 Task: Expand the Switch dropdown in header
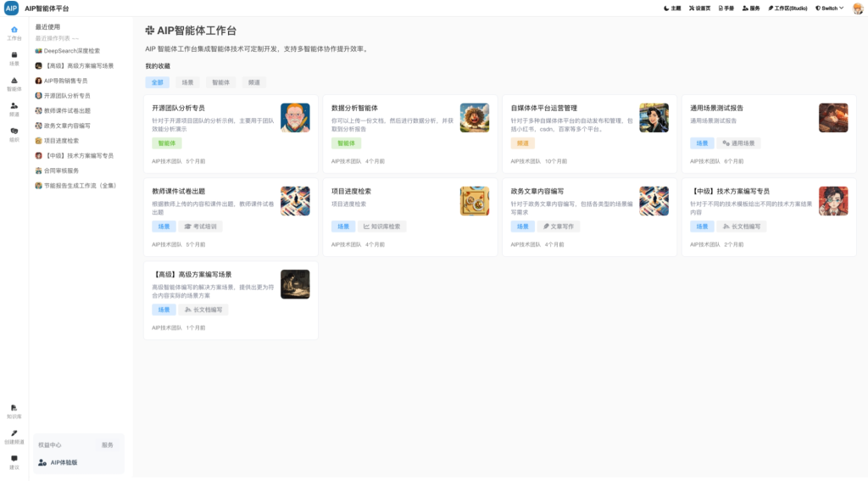tap(830, 8)
